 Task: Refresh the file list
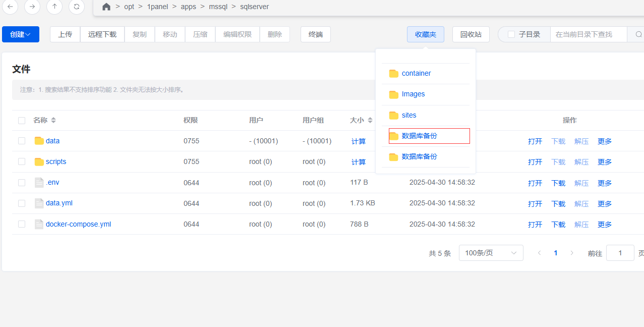pos(76,7)
